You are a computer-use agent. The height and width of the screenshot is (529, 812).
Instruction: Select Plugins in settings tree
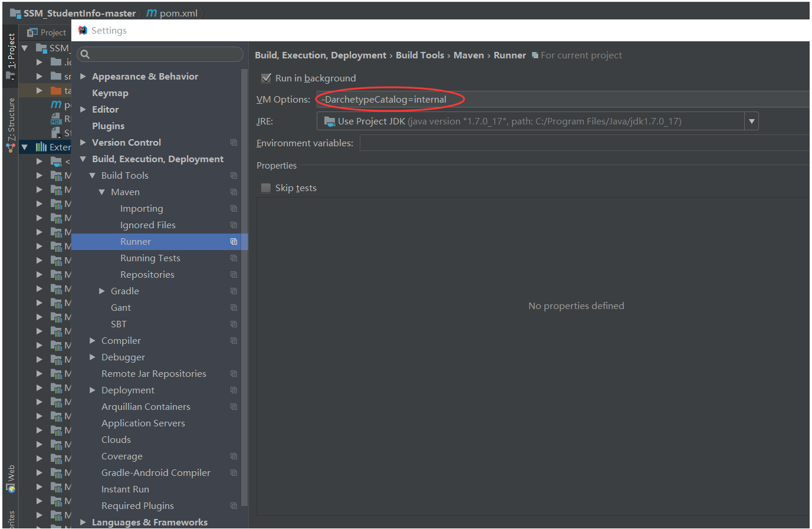(x=108, y=126)
